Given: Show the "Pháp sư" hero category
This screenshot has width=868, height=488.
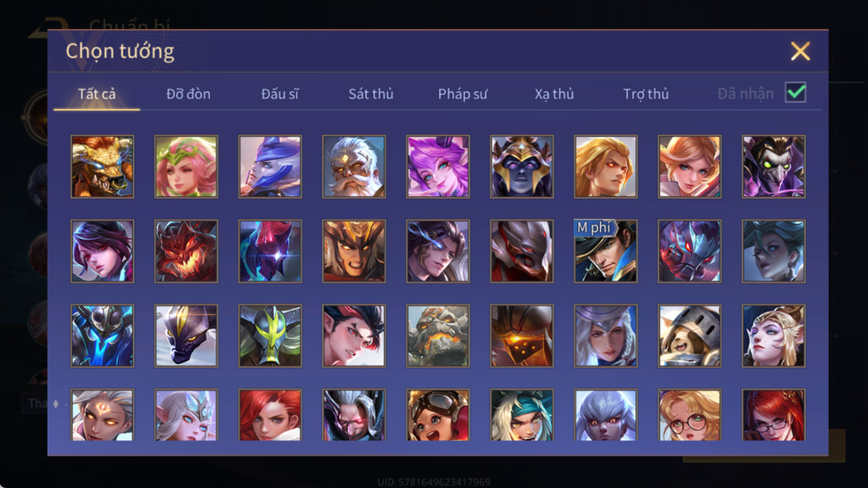Looking at the screenshot, I should [x=462, y=95].
